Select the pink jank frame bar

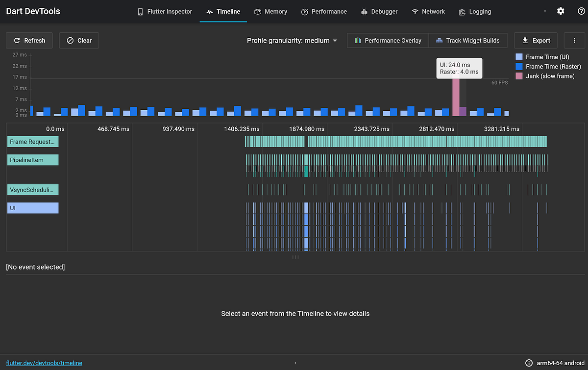[x=456, y=97]
